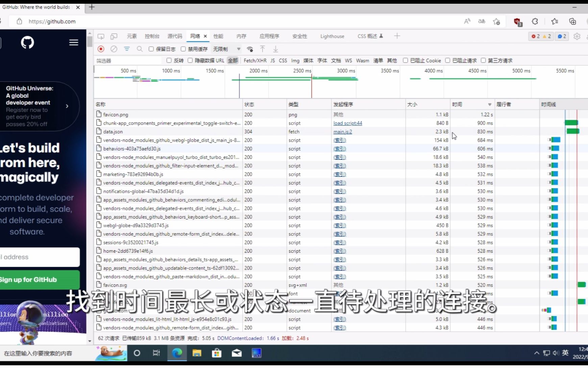
Task: Export requests as HAR file
Action: coord(276,49)
